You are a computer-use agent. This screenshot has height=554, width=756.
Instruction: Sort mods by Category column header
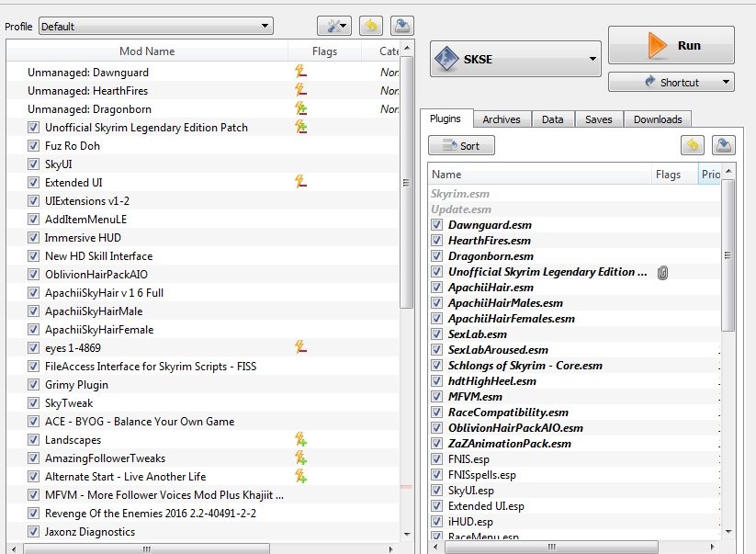(380, 51)
